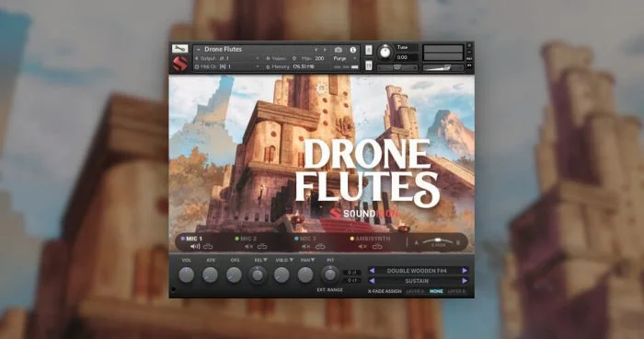This screenshot has width=644, height=339.
Task: Select previous flute preset before Double Wooden F#4
Action: point(372,271)
